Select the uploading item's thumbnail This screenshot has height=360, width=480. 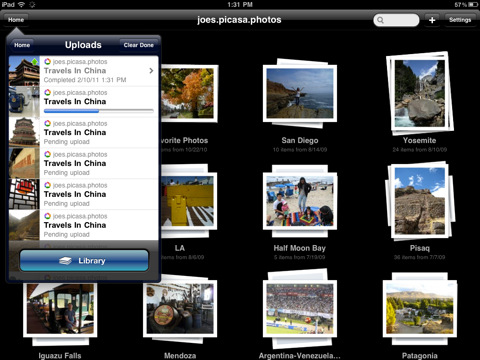click(24, 102)
